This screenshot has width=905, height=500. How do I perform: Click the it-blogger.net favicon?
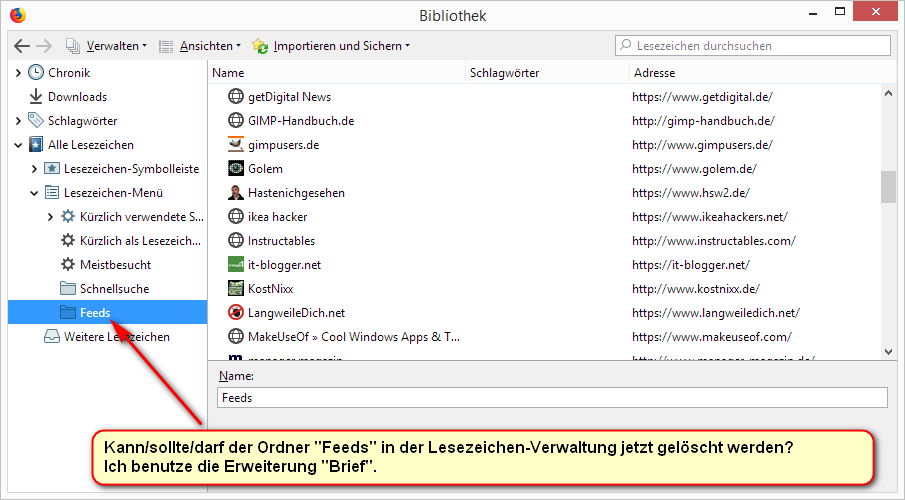pyautogui.click(x=235, y=264)
